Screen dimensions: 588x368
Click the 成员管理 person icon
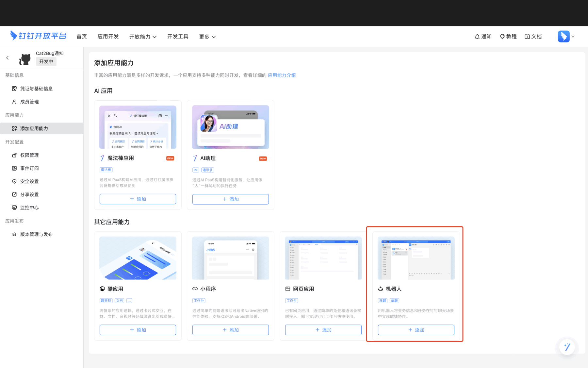(14, 102)
